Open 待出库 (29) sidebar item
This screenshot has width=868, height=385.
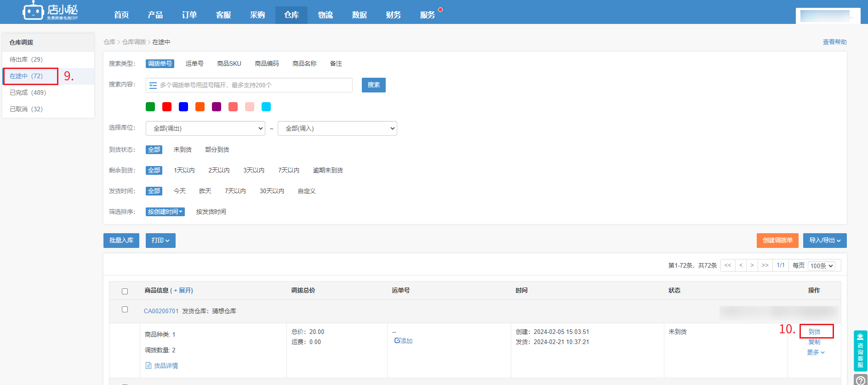tap(48, 59)
